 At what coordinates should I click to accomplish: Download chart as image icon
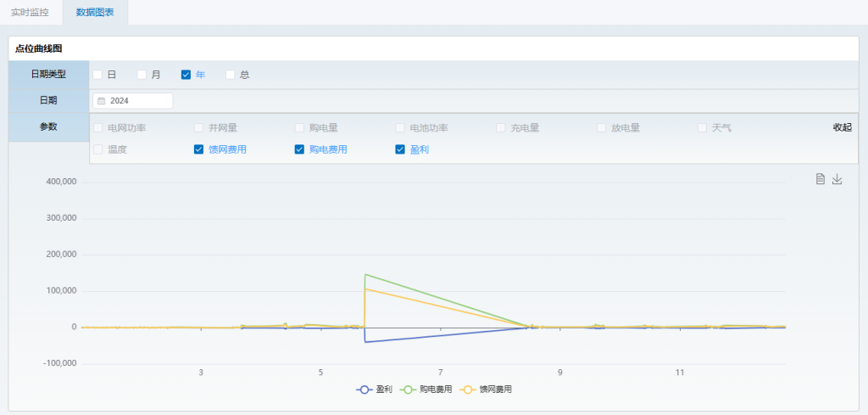pyautogui.click(x=837, y=179)
